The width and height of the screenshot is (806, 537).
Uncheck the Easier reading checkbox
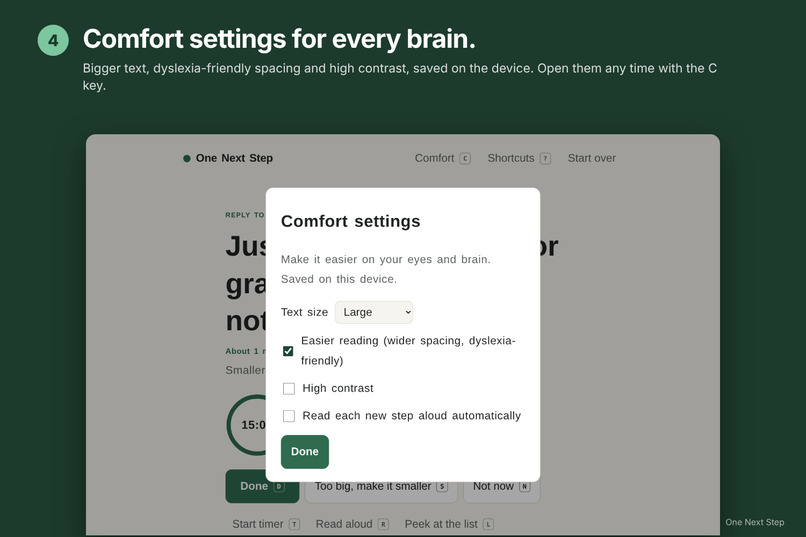coord(288,351)
